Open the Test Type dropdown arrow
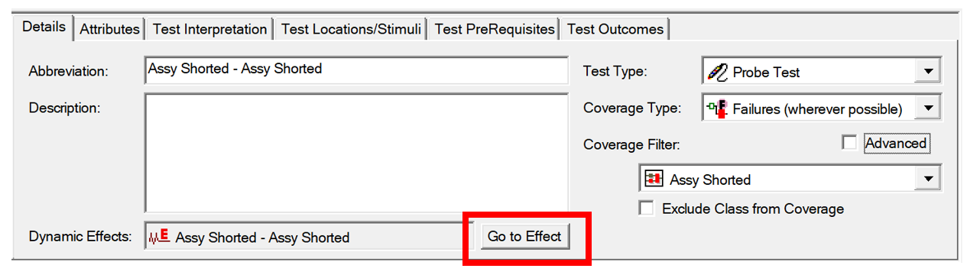This screenshot has width=980, height=275. click(927, 72)
